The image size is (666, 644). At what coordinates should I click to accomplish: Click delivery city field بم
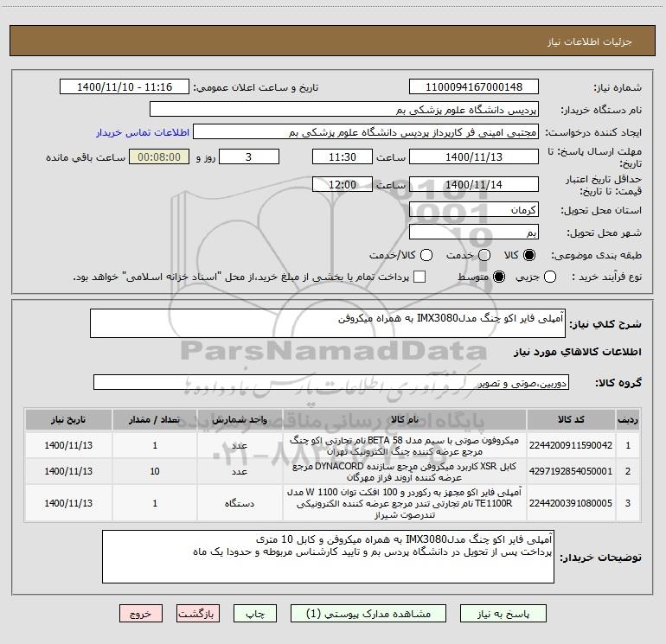click(x=474, y=232)
